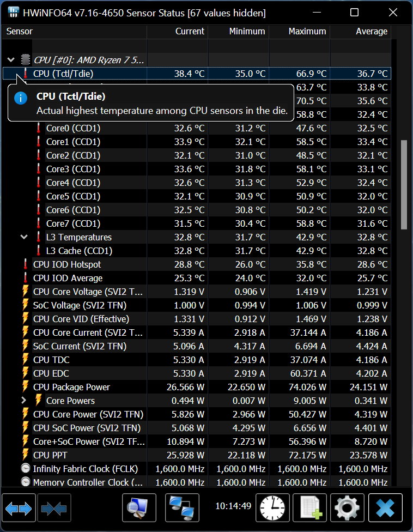Close sensors with the blue X icon
Image resolution: width=413 pixels, height=532 pixels.
(x=385, y=508)
